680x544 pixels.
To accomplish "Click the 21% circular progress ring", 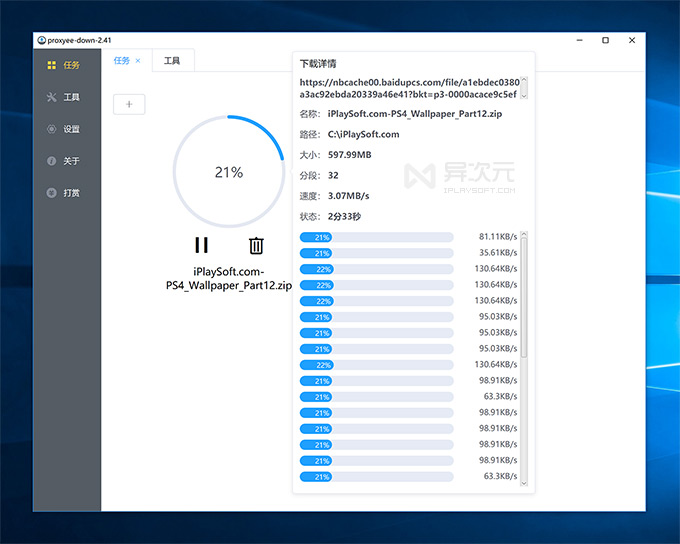I will pyautogui.click(x=229, y=172).
